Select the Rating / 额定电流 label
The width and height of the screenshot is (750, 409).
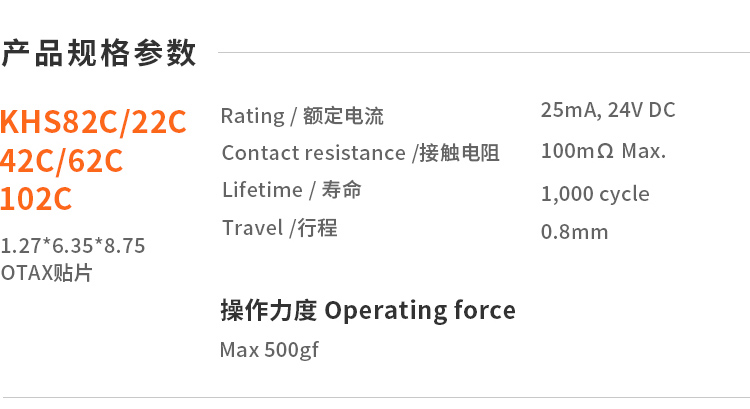302,116
